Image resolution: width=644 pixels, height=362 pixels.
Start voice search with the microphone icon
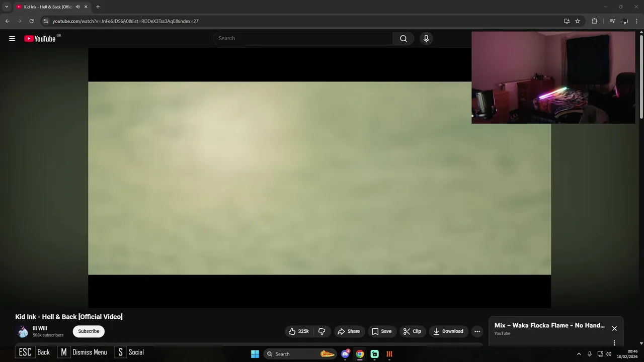click(426, 39)
